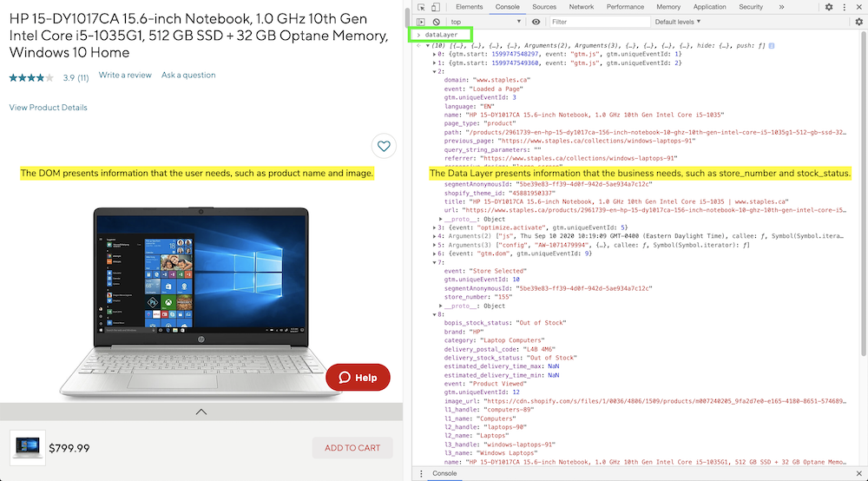Click the main laptop product image

pyautogui.click(x=201, y=301)
